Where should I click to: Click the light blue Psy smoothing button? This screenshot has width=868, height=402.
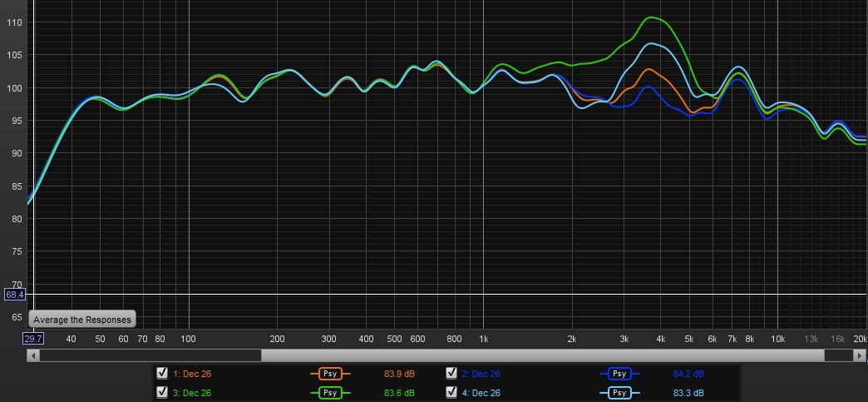pos(619,393)
